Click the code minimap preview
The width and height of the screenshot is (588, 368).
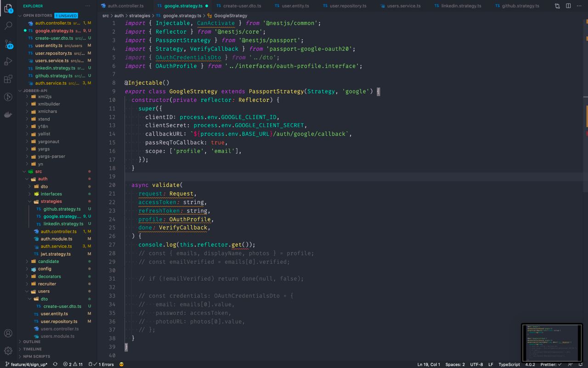click(551, 343)
